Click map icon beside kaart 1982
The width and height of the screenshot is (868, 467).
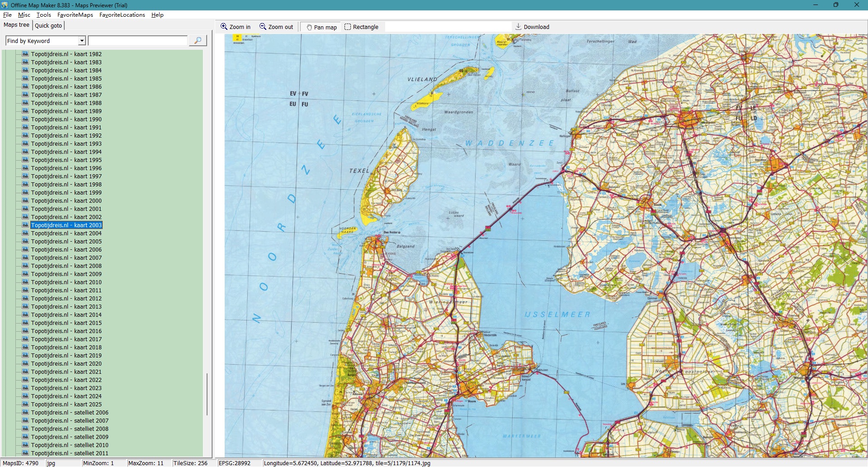coord(25,54)
